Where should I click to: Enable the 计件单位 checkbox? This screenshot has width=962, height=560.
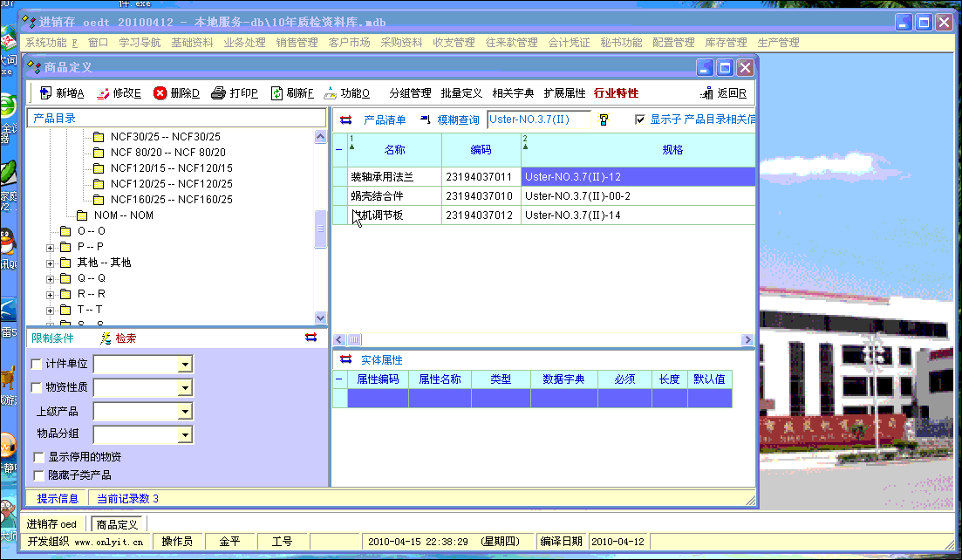coord(36,364)
